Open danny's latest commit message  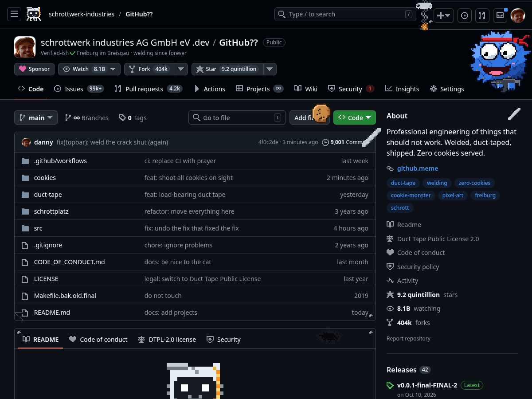pos(113,142)
